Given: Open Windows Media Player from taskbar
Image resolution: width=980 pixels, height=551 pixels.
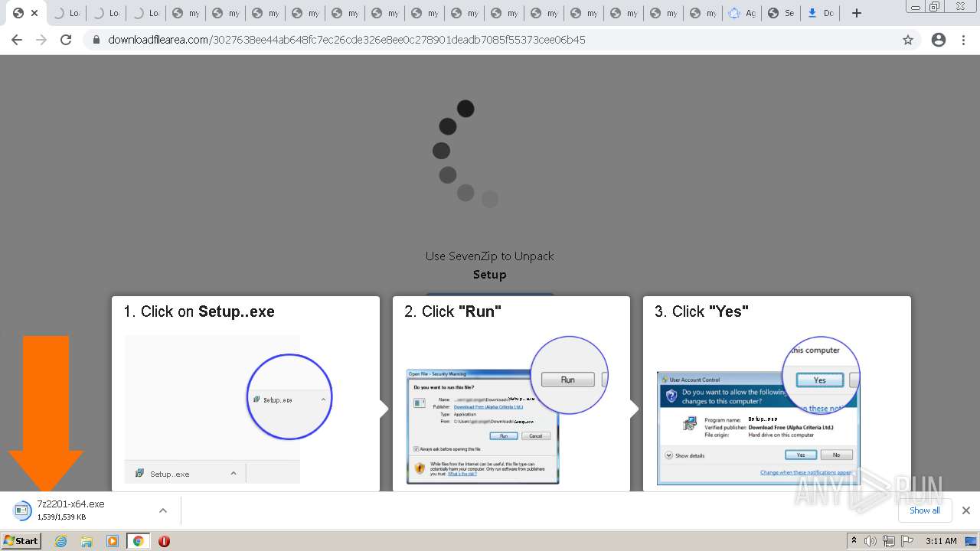Looking at the screenshot, I should point(113,541).
